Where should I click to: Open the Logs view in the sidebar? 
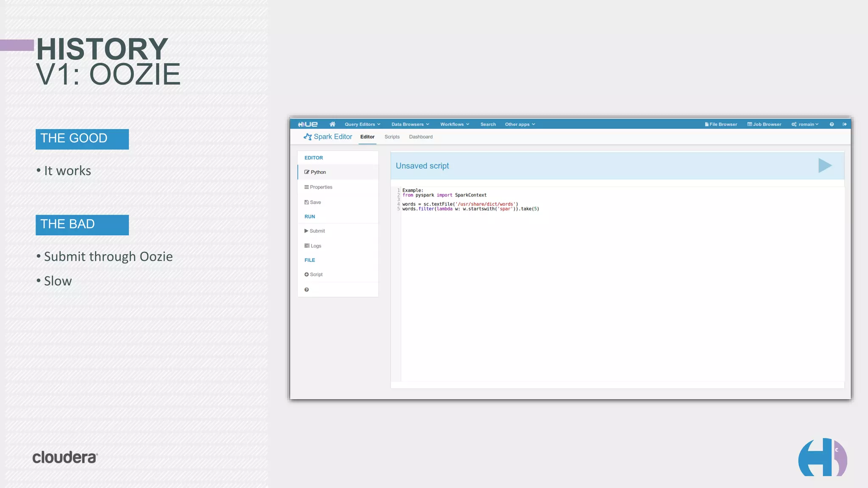313,246
